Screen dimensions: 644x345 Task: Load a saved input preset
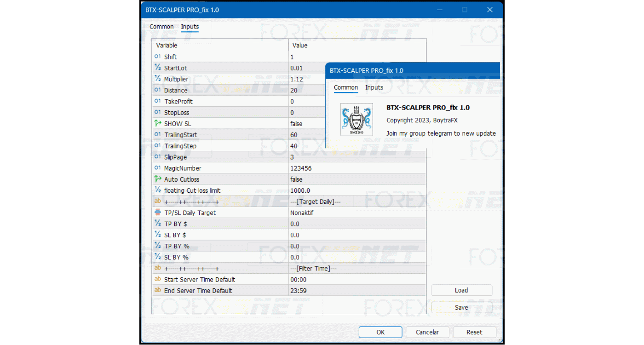coord(461,290)
